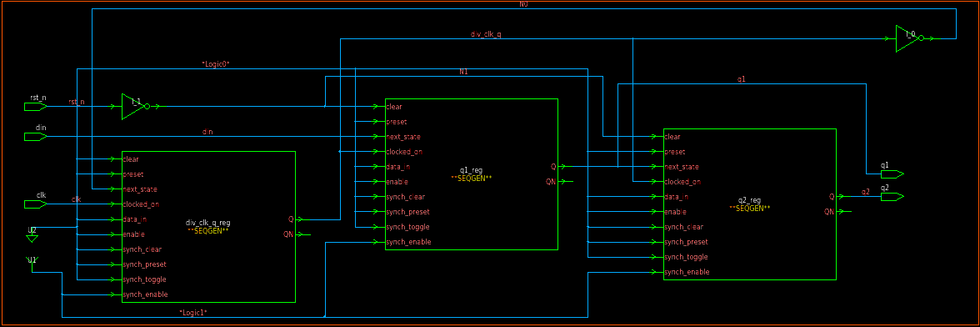
Task: Click the *Logic0* net label
Action: pyautogui.click(x=216, y=63)
